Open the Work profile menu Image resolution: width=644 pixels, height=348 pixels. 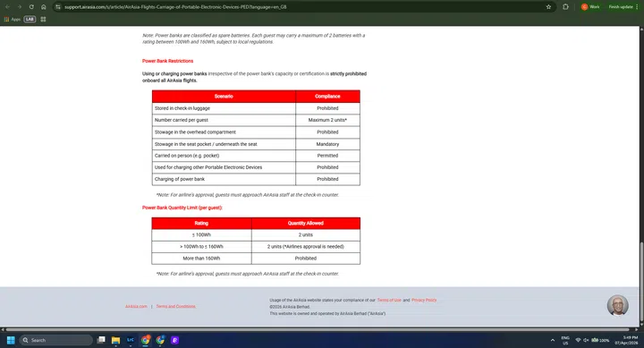590,7
